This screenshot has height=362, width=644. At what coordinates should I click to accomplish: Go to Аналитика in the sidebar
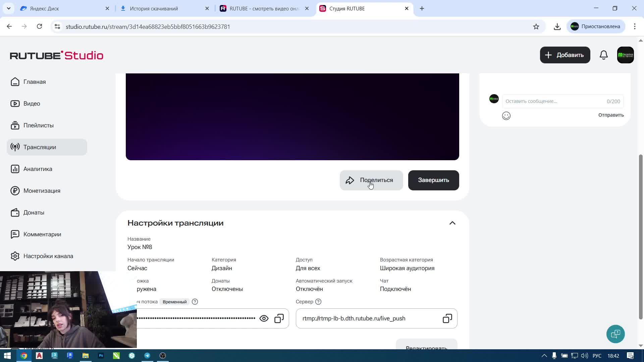click(x=38, y=169)
